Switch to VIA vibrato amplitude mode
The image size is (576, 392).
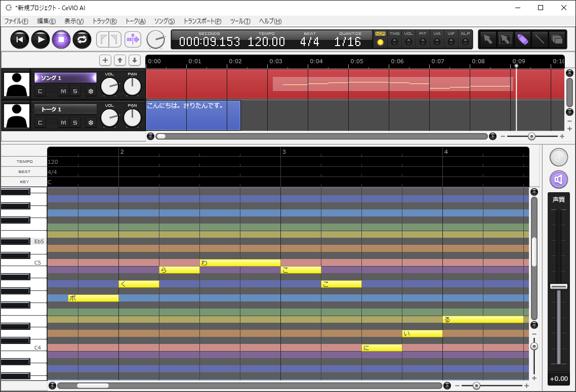(x=437, y=39)
